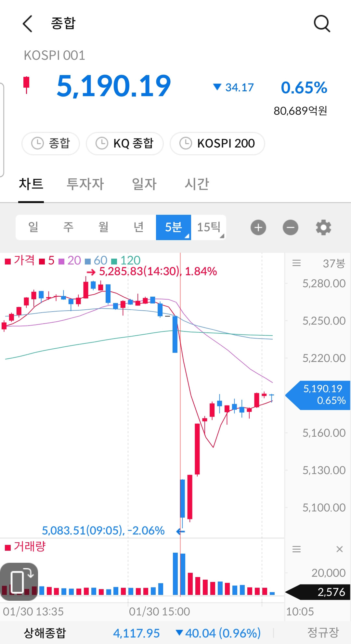This screenshot has width=351, height=644.
Task: Open the search magnifier icon
Action: pos(322,24)
